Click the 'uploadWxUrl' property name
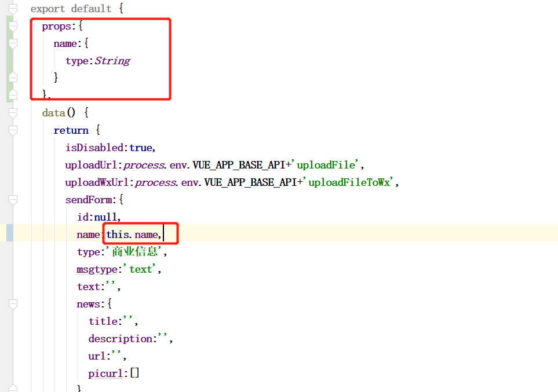The height and width of the screenshot is (392, 558). pyautogui.click(x=97, y=182)
